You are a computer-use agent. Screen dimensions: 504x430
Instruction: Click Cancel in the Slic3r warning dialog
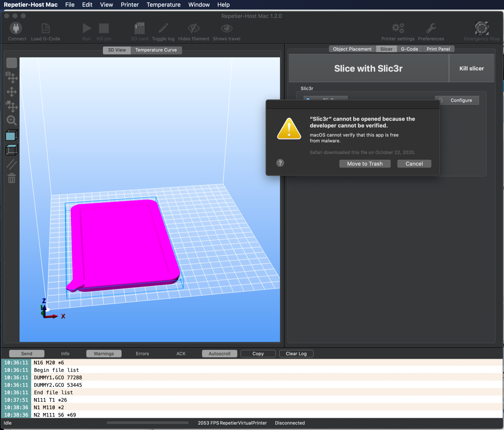414,164
